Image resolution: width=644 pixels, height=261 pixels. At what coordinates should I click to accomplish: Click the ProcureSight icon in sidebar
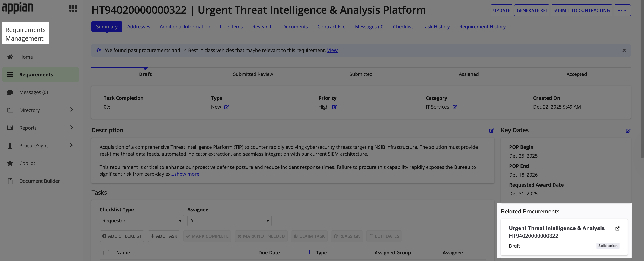tap(10, 146)
